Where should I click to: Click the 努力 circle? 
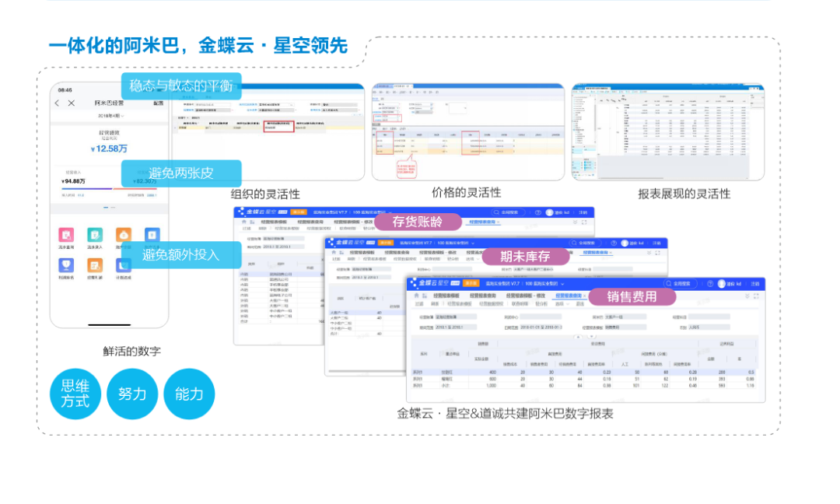(x=132, y=394)
